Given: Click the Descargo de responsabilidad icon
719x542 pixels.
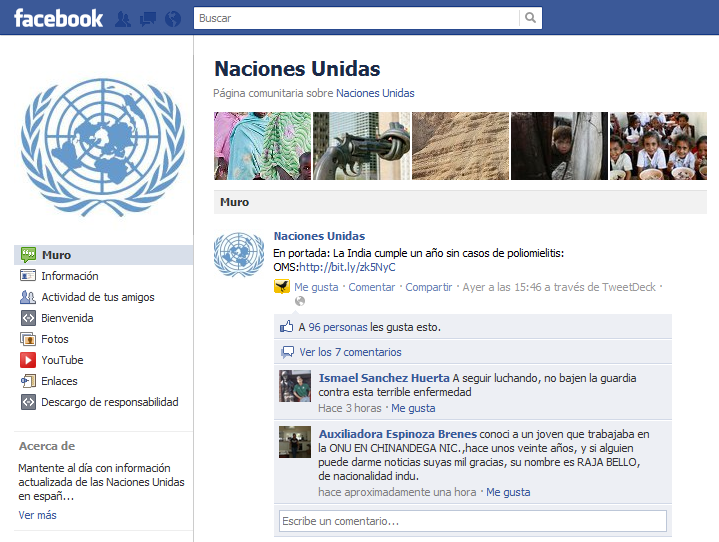Looking at the screenshot, I should (28, 402).
